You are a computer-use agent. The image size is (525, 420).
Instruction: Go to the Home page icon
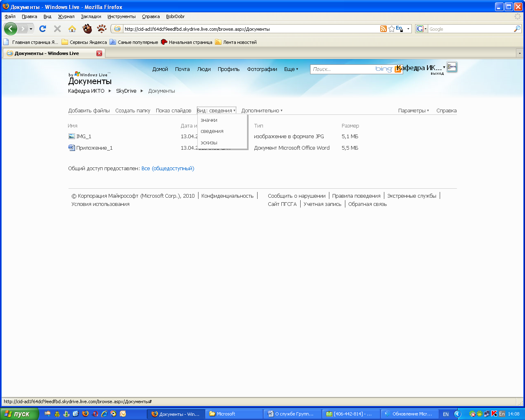(x=72, y=29)
